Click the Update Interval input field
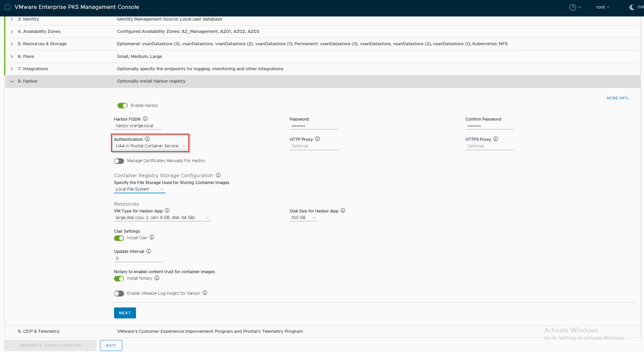 click(x=138, y=258)
